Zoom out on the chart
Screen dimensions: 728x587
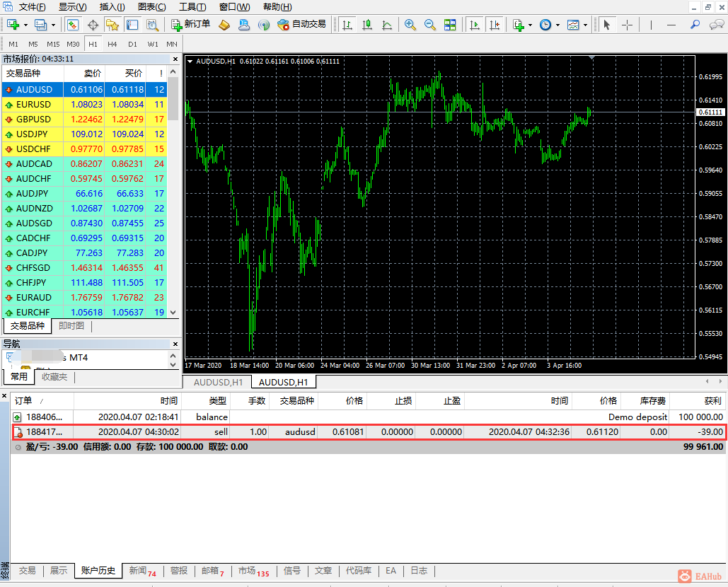tap(429, 25)
